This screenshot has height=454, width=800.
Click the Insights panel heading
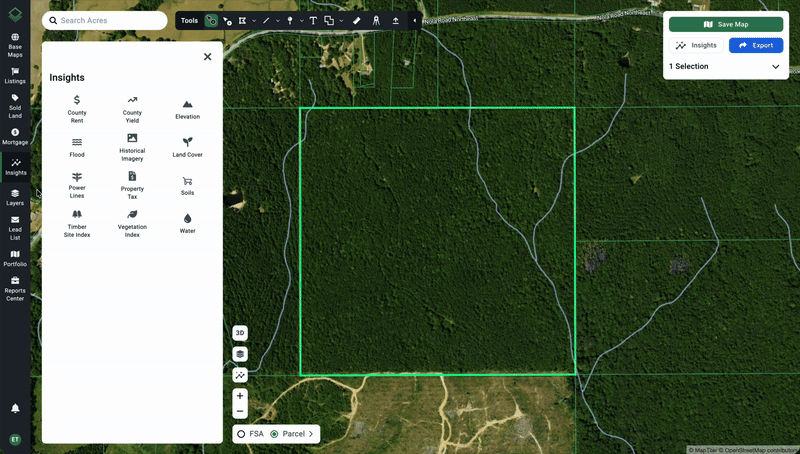point(67,78)
